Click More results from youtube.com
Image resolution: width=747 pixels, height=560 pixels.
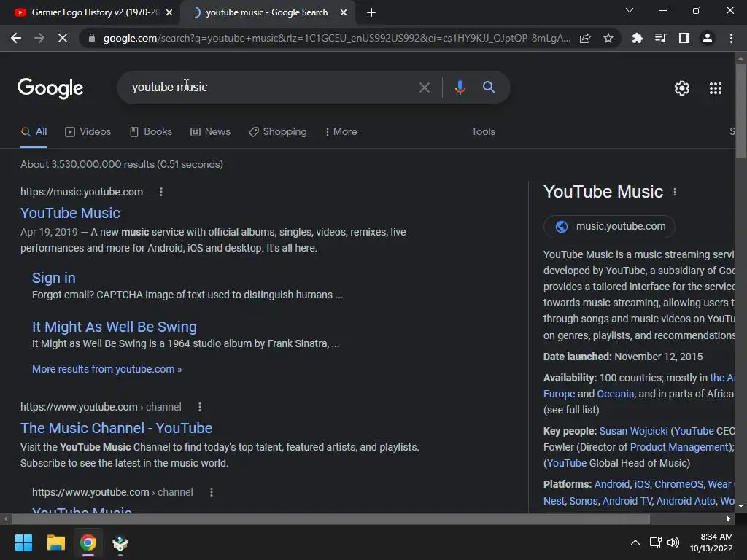click(107, 369)
